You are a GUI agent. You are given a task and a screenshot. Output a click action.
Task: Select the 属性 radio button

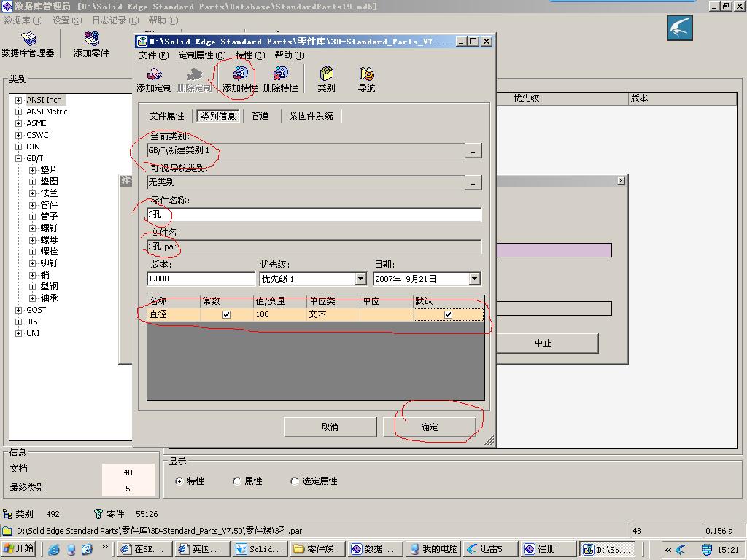tap(237, 481)
